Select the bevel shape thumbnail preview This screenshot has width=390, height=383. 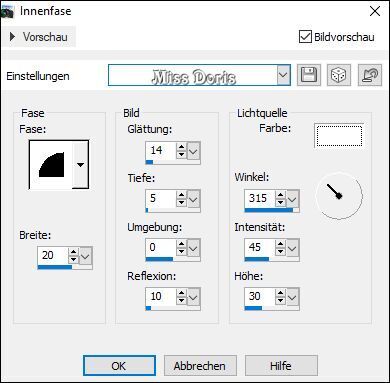coord(51,165)
